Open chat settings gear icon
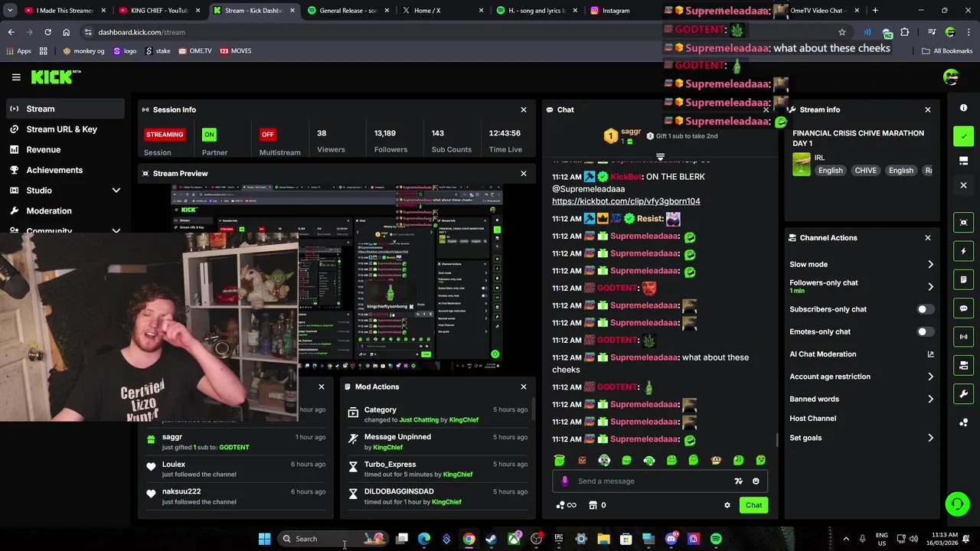The height and width of the screenshot is (551, 980). pyautogui.click(x=727, y=506)
